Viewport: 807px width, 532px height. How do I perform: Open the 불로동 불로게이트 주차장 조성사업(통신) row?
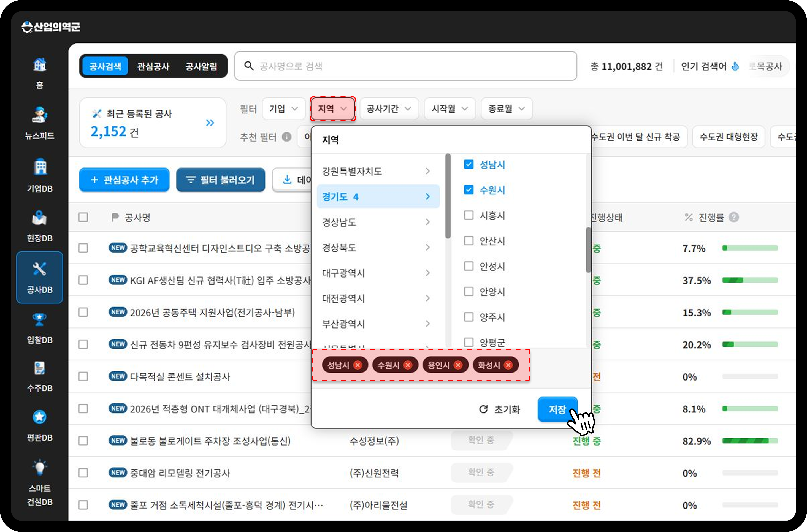[x=210, y=441]
